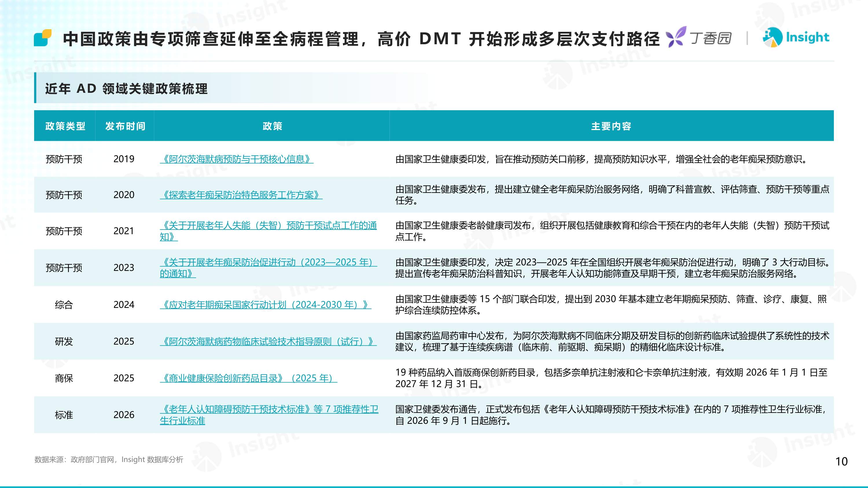Open link 《探索老年痴呆防治特色服务工作方案》

coord(241,195)
